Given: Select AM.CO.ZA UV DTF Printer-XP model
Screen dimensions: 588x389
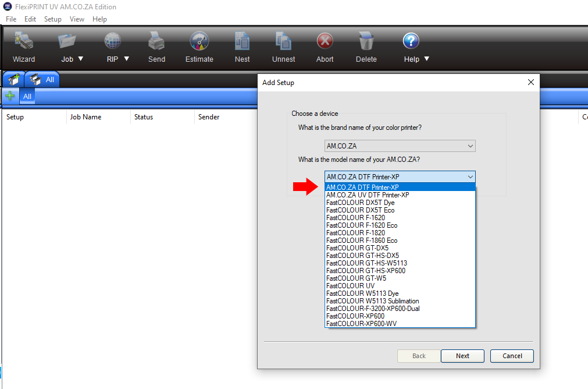Looking at the screenshot, I should coord(368,195).
